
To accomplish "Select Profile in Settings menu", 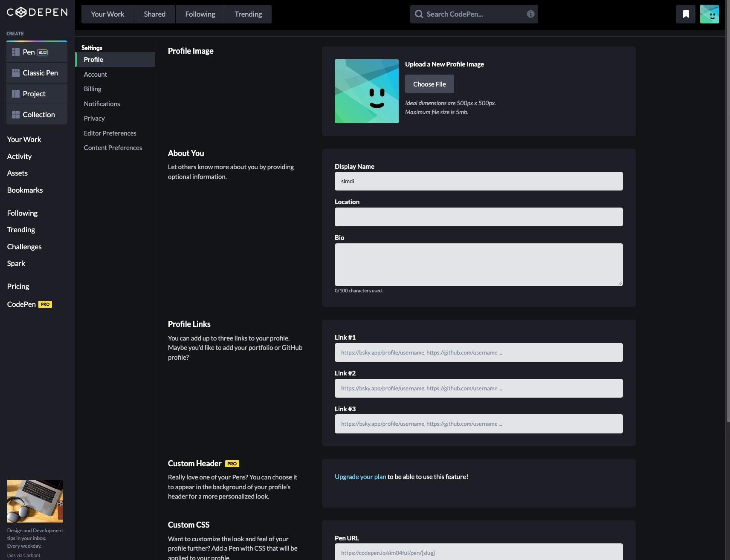I will click(115, 60).
